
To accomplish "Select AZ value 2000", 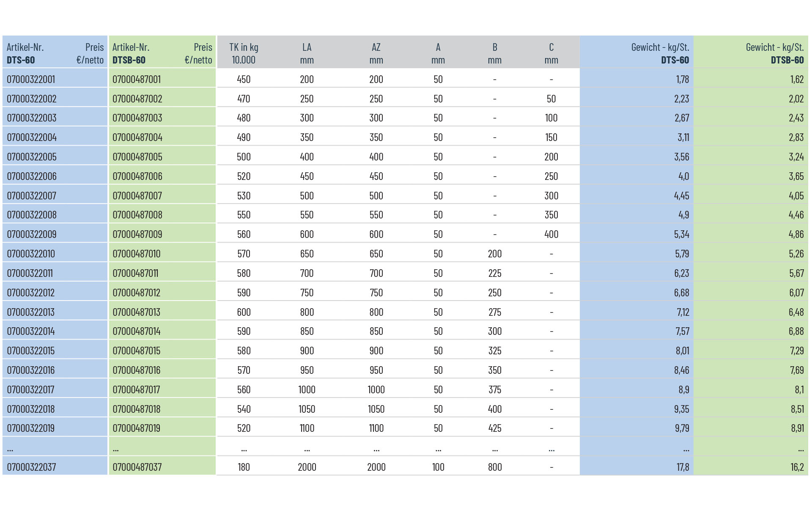I will click(376, 467).
